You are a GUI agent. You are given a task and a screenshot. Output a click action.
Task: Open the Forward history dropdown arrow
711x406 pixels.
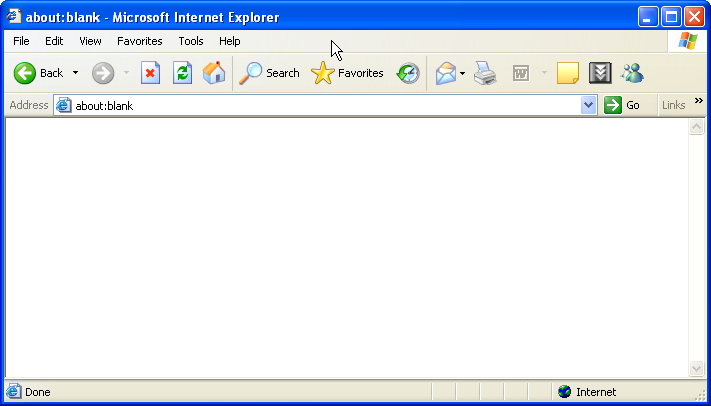pyautogui.click(x=127, y=73)
